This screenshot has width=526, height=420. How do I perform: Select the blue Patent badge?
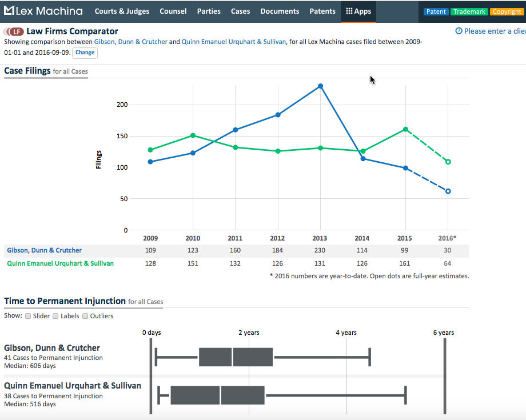(436, 11)
